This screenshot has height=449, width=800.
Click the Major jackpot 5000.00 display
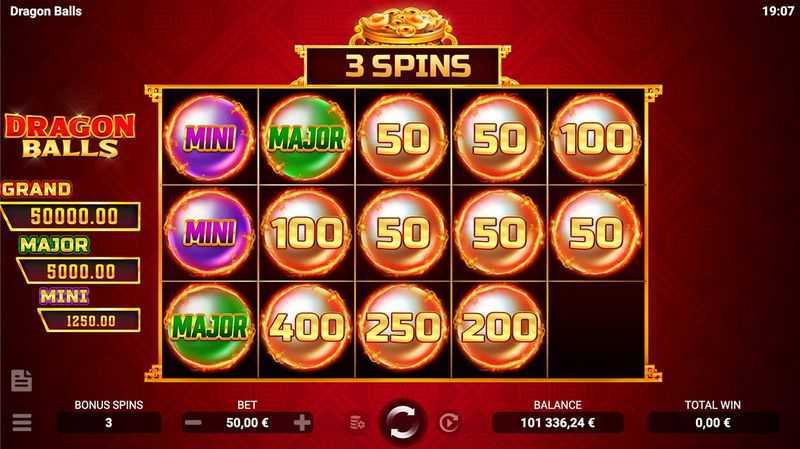pyautogui.click(x=79, y=271)
